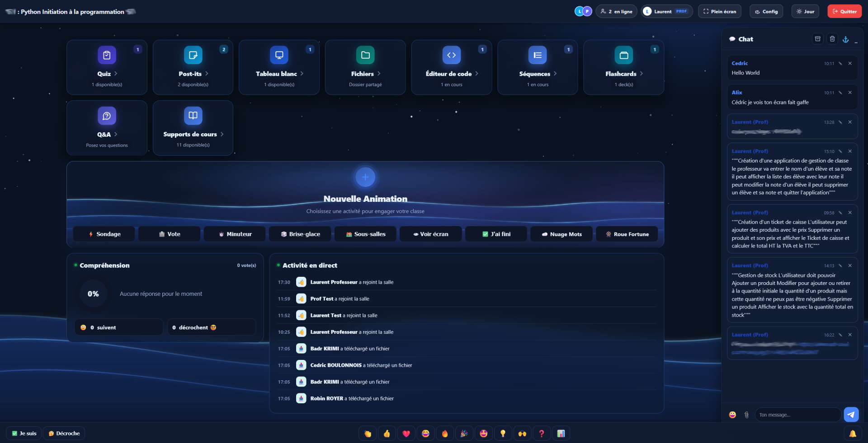Open the Éditeur de code card
Screen dimensions: 868x443
[452, 67]
